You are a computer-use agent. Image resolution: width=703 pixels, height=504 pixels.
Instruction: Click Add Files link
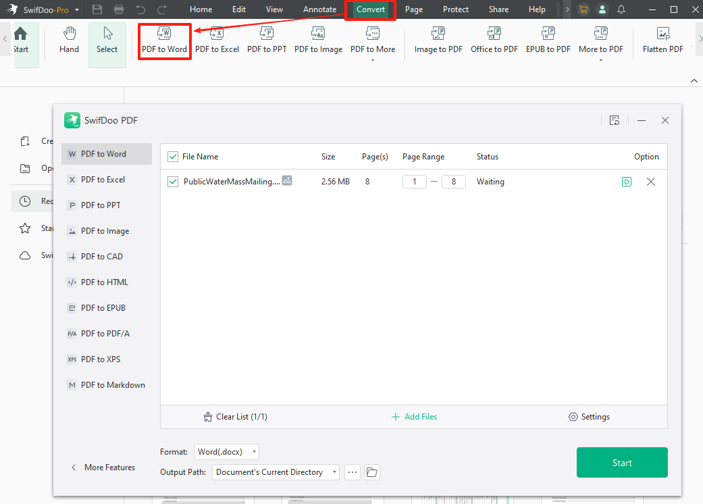pyautogui.click(x=414, y=417)
